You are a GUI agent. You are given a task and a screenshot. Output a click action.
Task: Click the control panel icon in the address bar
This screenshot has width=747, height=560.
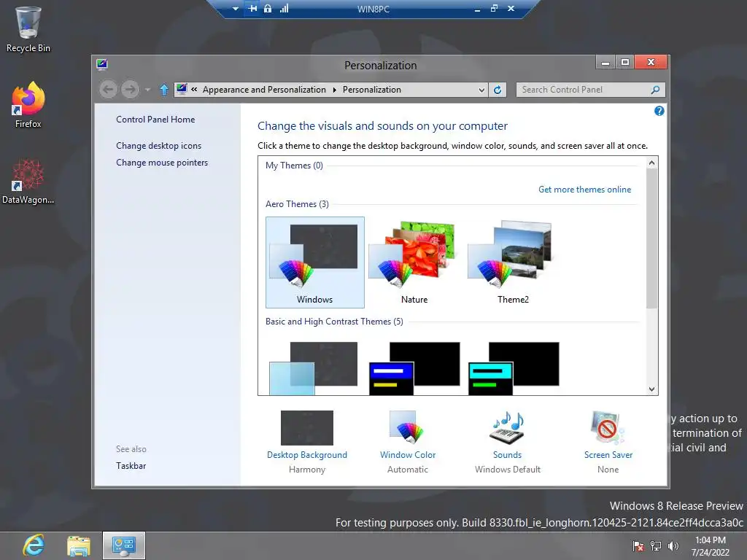tap(182, 89)
